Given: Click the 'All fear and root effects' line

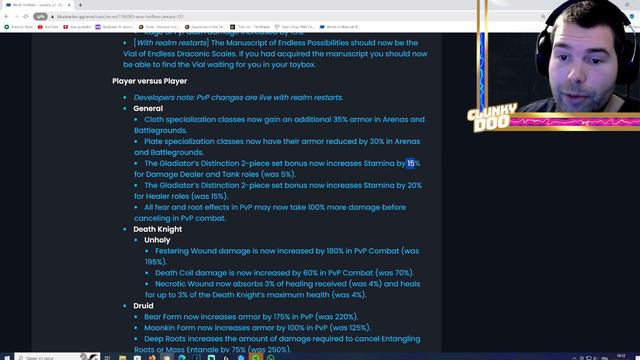Looking at the screenshot, I should [x=270, y=213].
